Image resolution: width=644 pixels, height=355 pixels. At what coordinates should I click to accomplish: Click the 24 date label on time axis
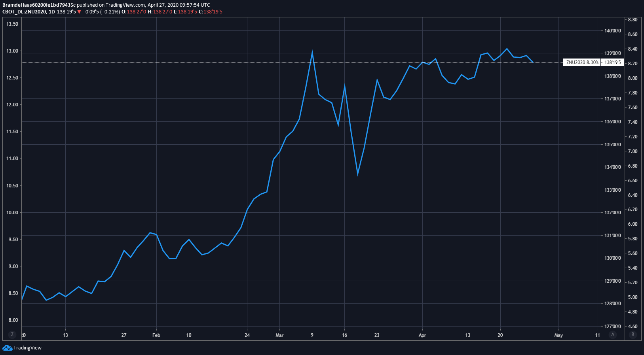tap(247, 335)
